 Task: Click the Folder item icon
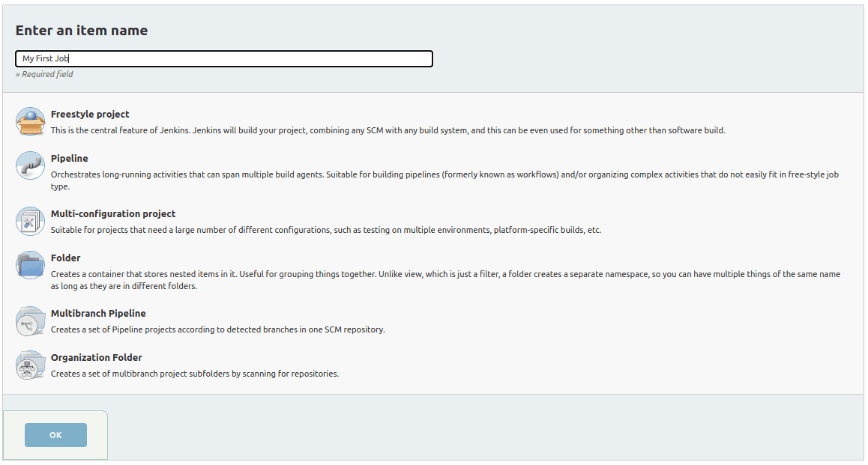(x=31, y=265)
